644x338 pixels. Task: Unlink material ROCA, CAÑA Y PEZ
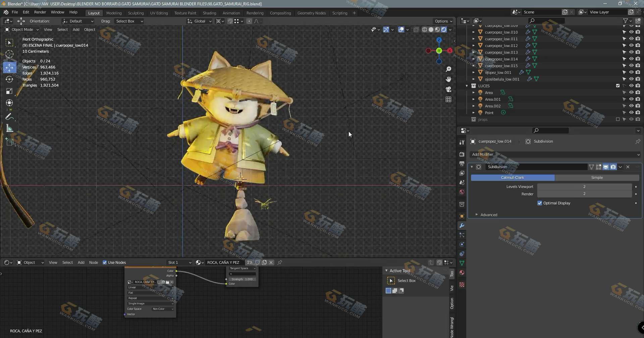click(x=271, y=262)
